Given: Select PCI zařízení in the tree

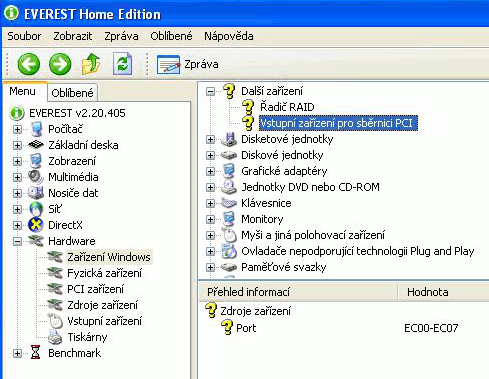Looking at the screenshot, I should [x=95, y=289].
